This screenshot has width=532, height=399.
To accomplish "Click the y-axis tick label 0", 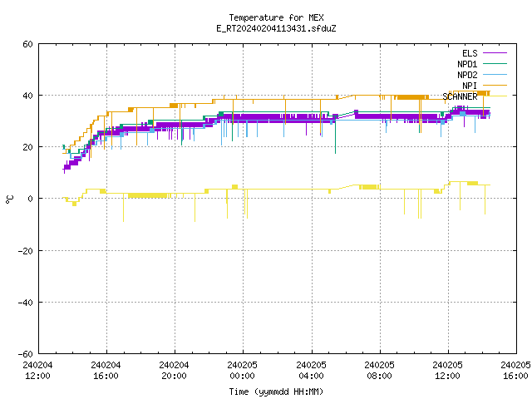I will [31, 199].
